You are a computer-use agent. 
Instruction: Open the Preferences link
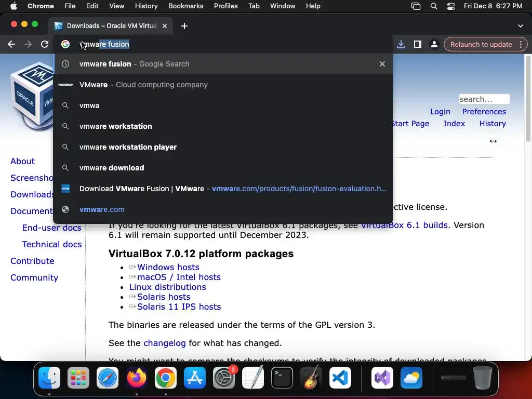click(484, 112)
